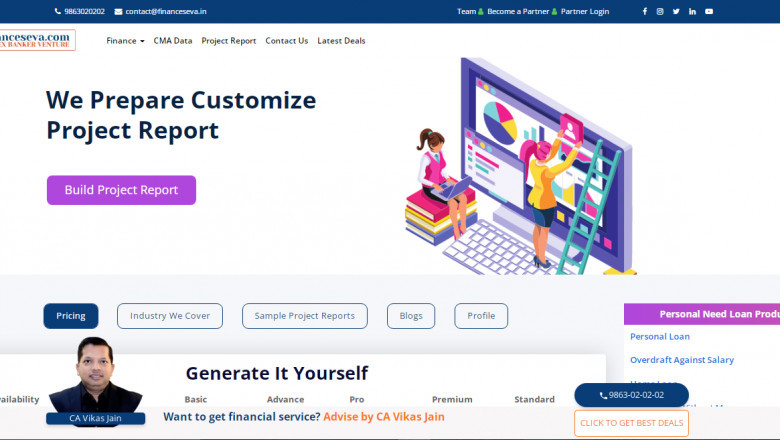The width and height of the screenshot is (780, 440).
Task: Click the Click To Get Best Deals button
Action: pos(631,423)
